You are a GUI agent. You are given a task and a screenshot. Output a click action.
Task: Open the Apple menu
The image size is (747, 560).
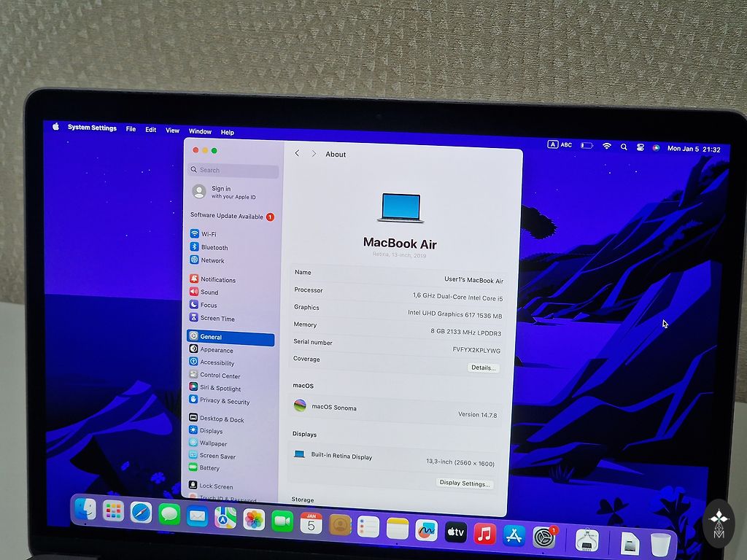(55, 127)
